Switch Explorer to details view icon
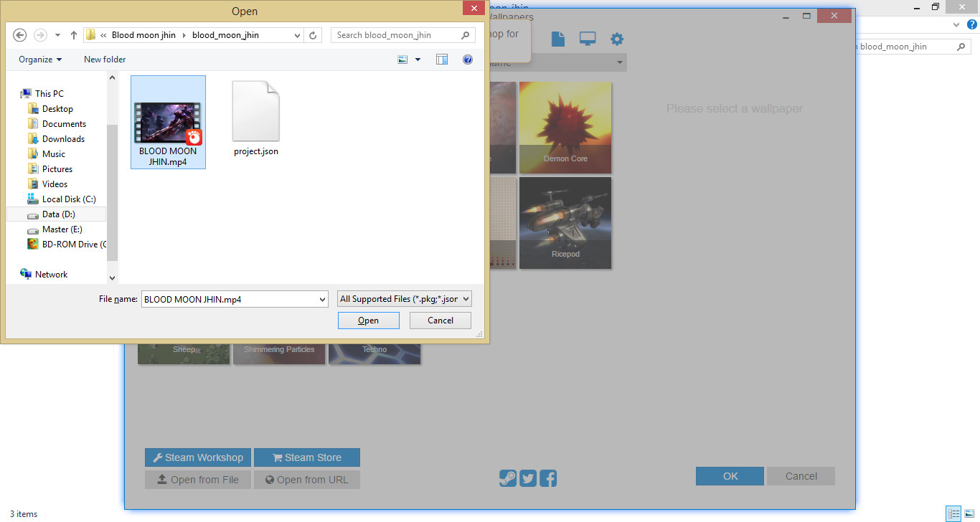The height and width of the screenshot is (522, 980). tap(953, 513)
